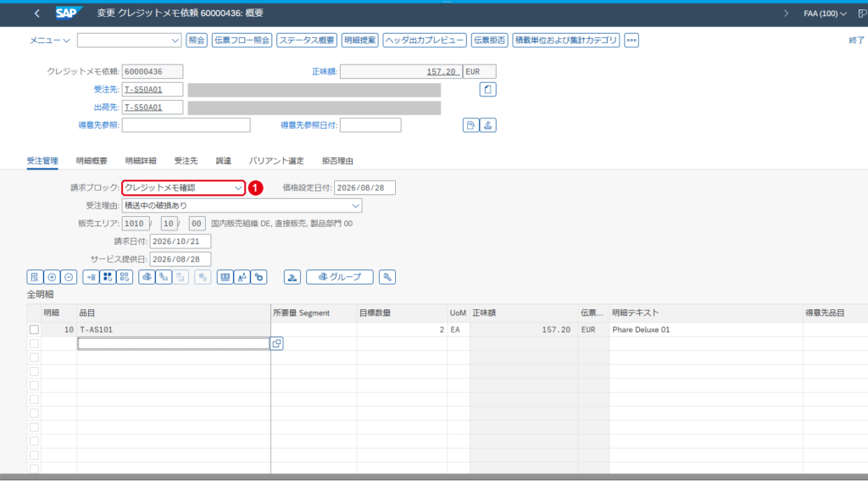Screen dimensions: 868x482
Task: Switch to the 調達 tab
Action: (x=224, y=161)
